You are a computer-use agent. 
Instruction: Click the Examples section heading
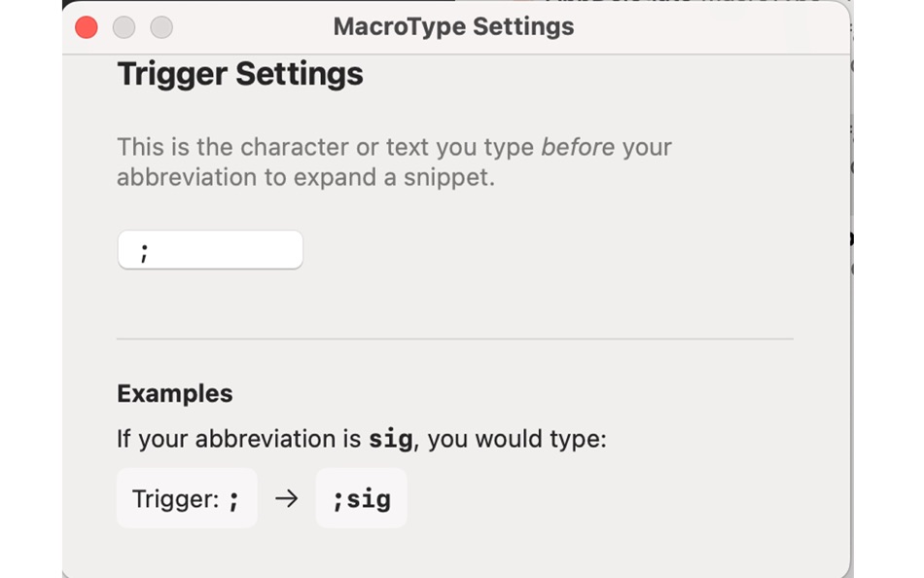[174, 393]
